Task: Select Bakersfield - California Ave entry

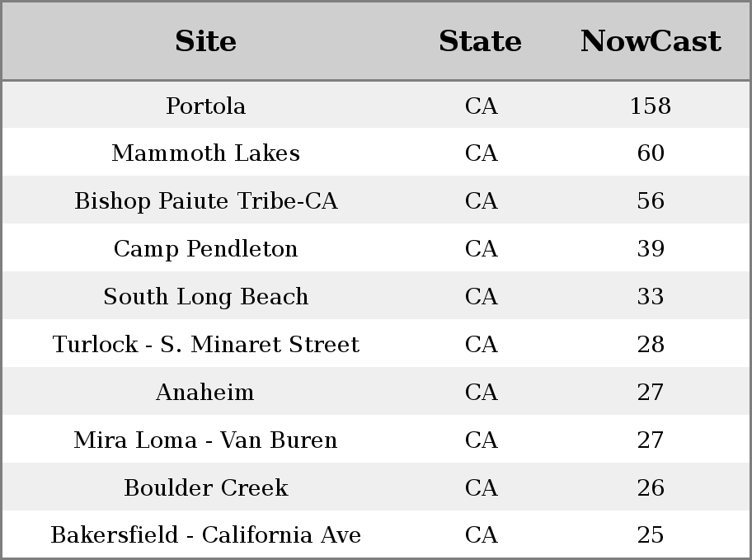Action: pyautogui.click(x=206, y=534)
